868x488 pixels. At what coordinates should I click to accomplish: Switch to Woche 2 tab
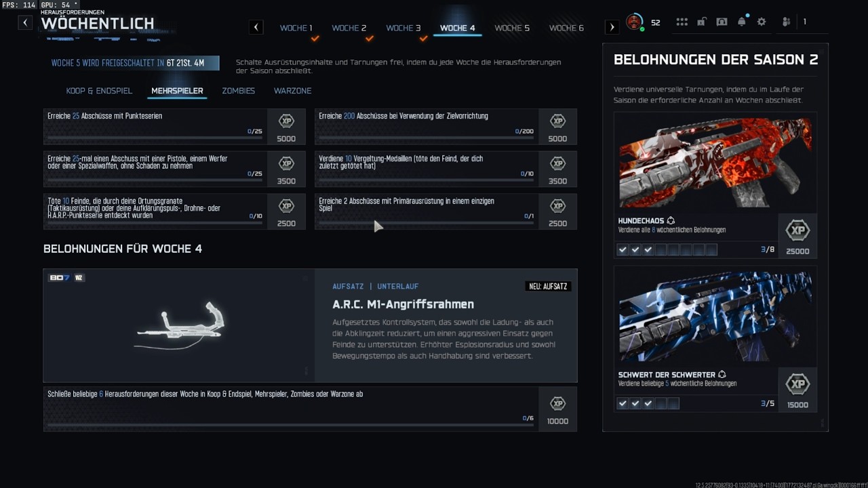pos(349,28)
